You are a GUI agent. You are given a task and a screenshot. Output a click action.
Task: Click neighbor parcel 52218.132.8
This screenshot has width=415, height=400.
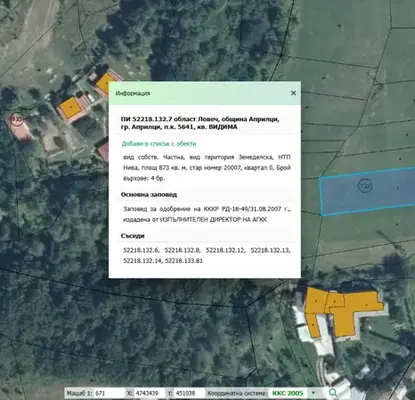pos(182,250)
